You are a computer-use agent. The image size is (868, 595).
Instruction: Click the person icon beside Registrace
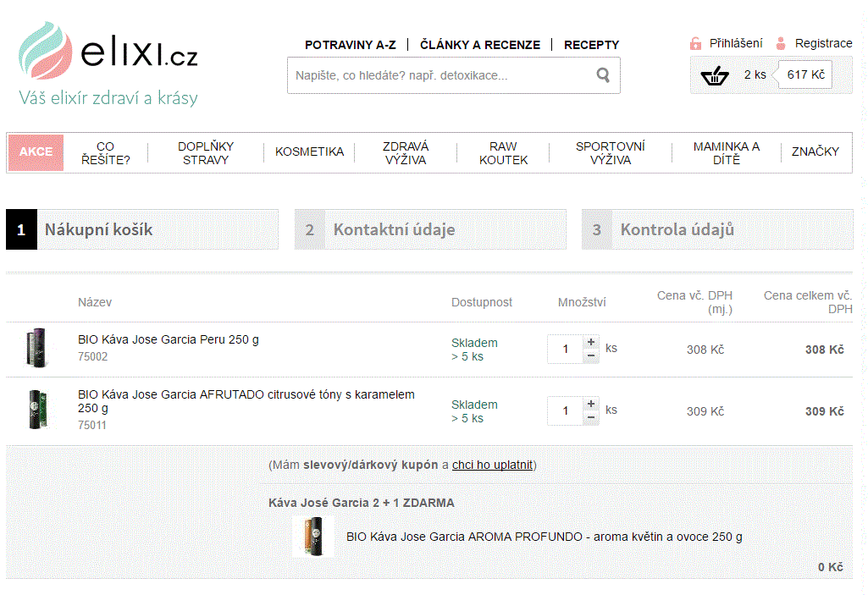pos(781,43)
